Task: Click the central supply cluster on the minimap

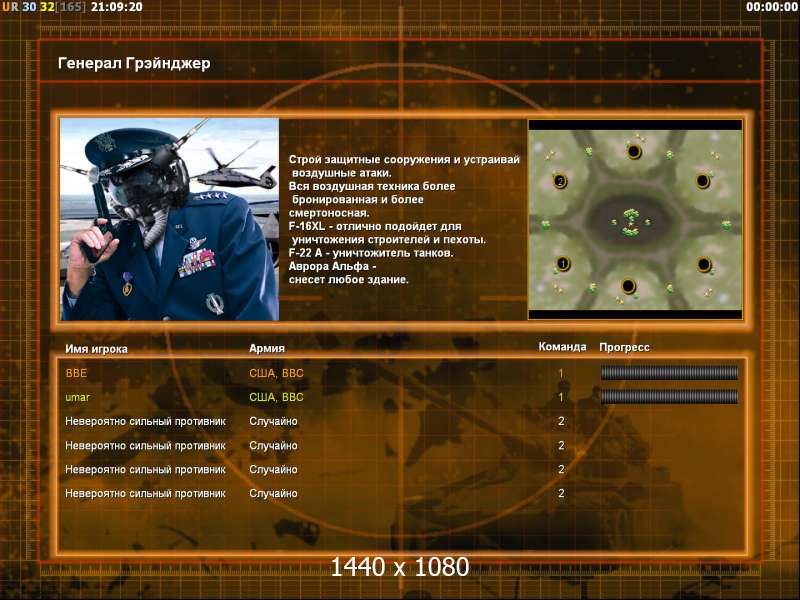Action: pyautogui.click(x=630, y=220)
